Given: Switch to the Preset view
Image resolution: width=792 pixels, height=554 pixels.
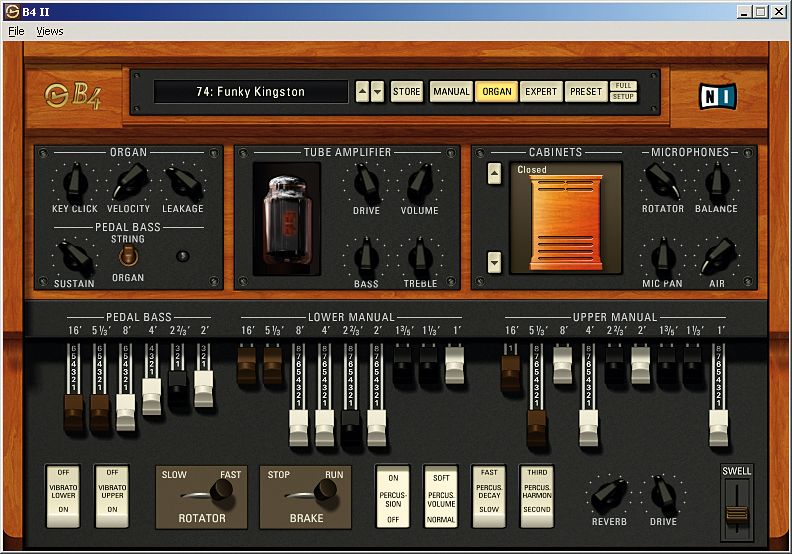Looking at the screenshot, I should pyautogui.click(x=586, y=92).
